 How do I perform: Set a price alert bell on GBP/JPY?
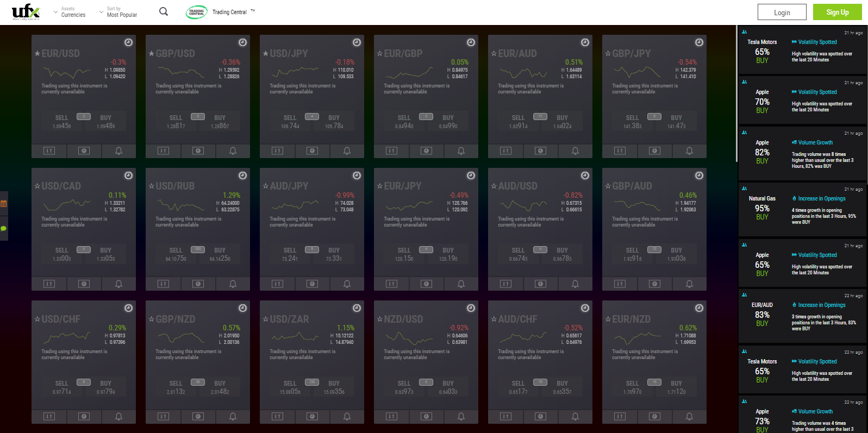[689, 150]
